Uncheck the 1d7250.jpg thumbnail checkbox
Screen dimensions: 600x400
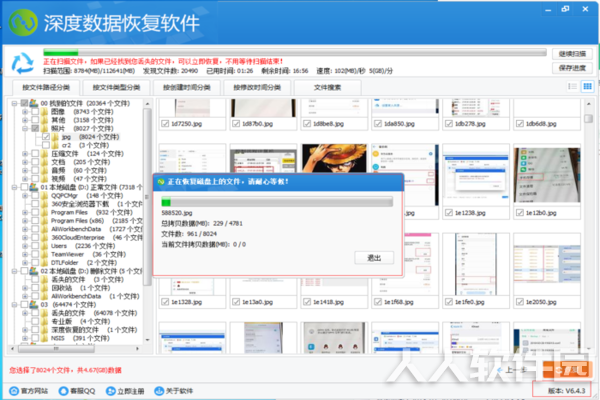(x=165, y=124)
